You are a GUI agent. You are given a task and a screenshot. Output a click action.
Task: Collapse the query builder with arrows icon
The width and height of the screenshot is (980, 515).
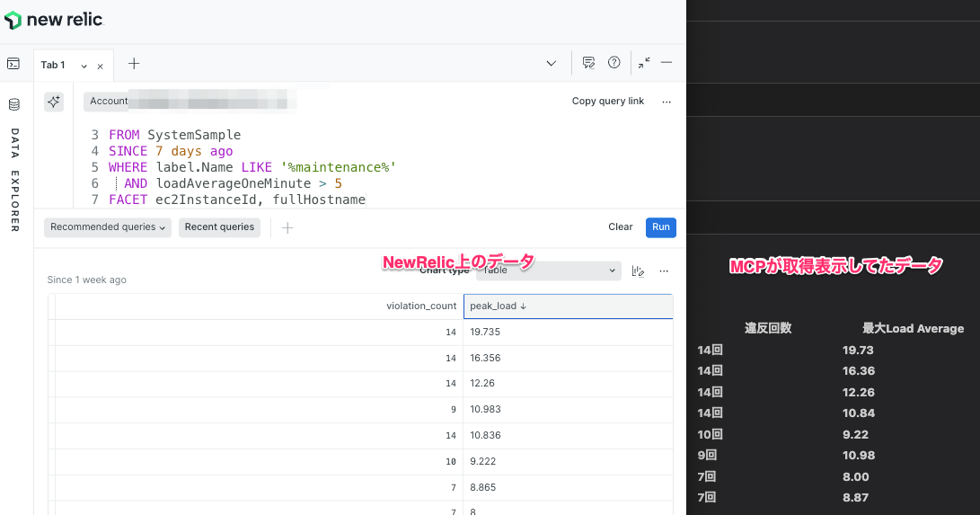pos(644,63)
